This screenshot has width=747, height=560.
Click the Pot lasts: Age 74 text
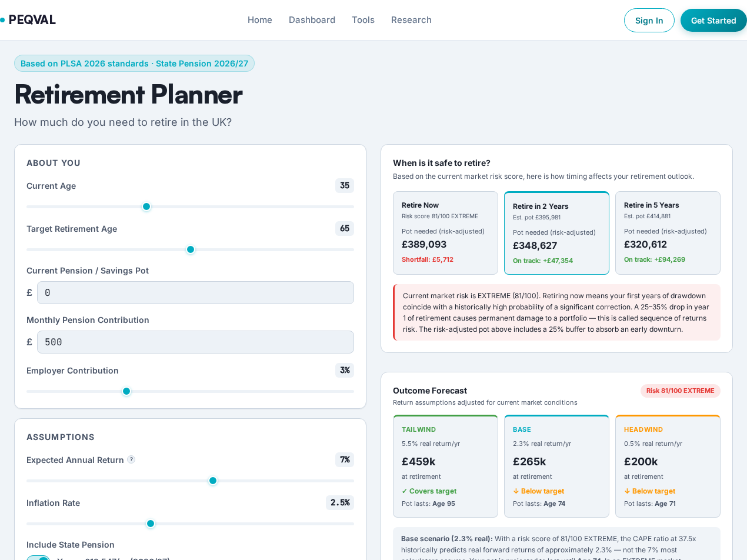click(x=539, y=504)
